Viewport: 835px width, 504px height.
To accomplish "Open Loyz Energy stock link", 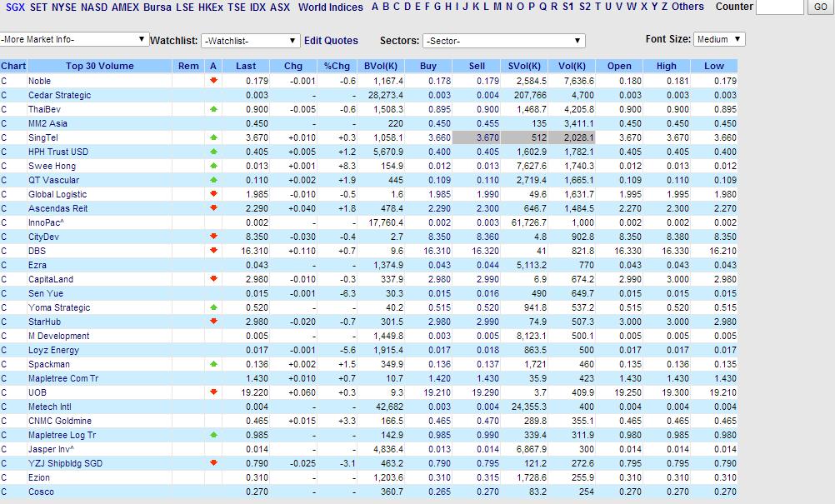I will 53,350.
